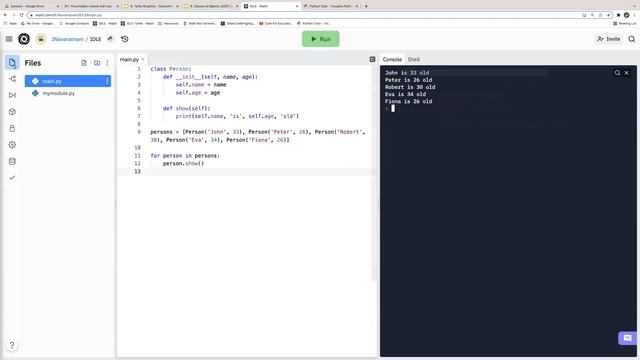Click console output 'John is 33 old'
This screenshot has height=360, width=640.
tap(407, 73)
